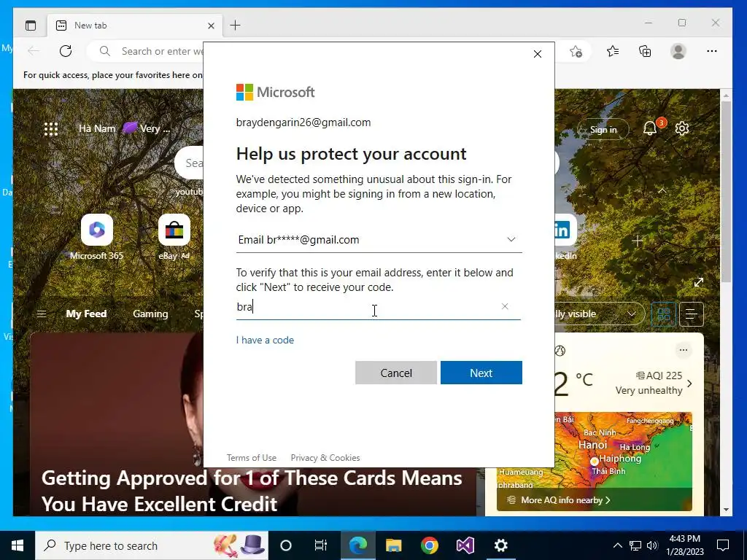Screen dimensions: 747x560
Task: Open Edge Settings and more menu
Action: pos(712,51)
